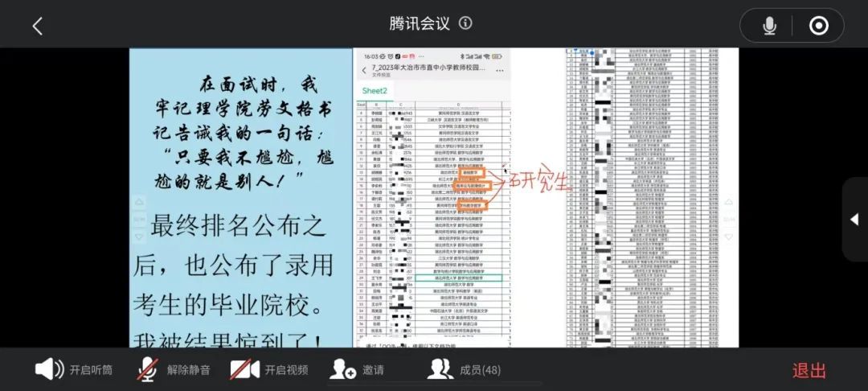The height and width of the screenshot is (391, 868).
Task: Tap the back chevron at top left
Action: (37, 26)
